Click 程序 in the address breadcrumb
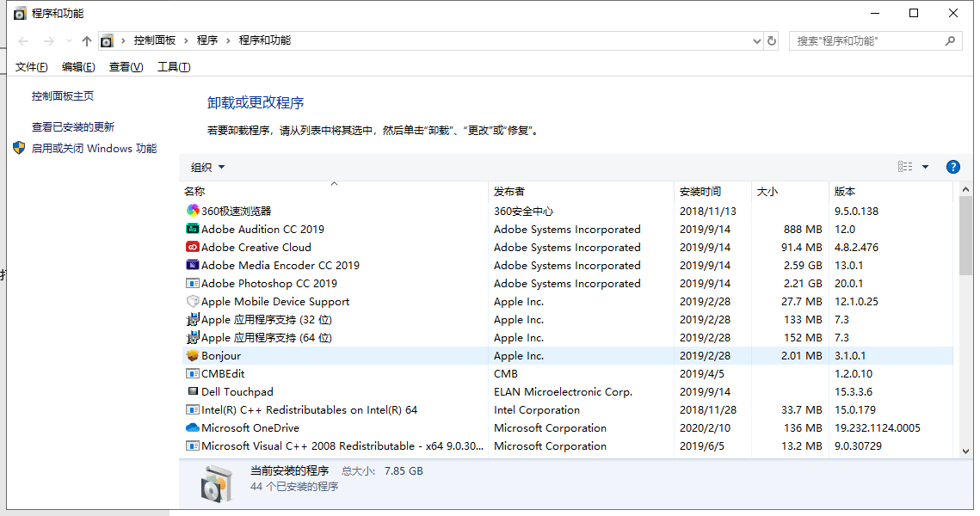 coord(206,40)
